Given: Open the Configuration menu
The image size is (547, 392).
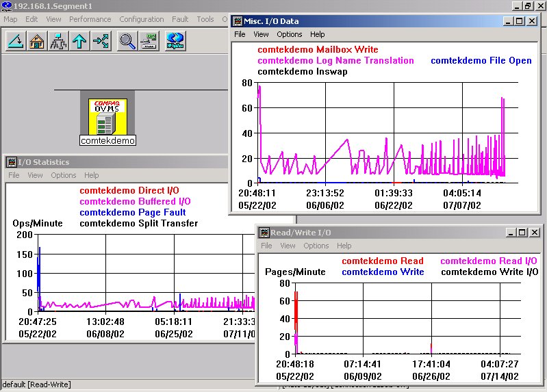Looking at the screenshot, I should click(x=142, y=19).
